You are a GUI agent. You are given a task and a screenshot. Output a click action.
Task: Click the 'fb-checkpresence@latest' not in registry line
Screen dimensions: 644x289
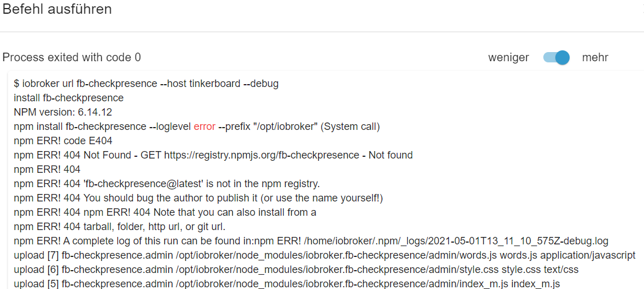pyautogui.click(x=167, y=184)
